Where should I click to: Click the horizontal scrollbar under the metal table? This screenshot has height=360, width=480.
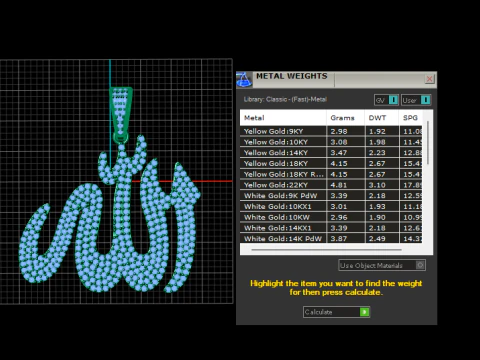click(x=327, y=249)
